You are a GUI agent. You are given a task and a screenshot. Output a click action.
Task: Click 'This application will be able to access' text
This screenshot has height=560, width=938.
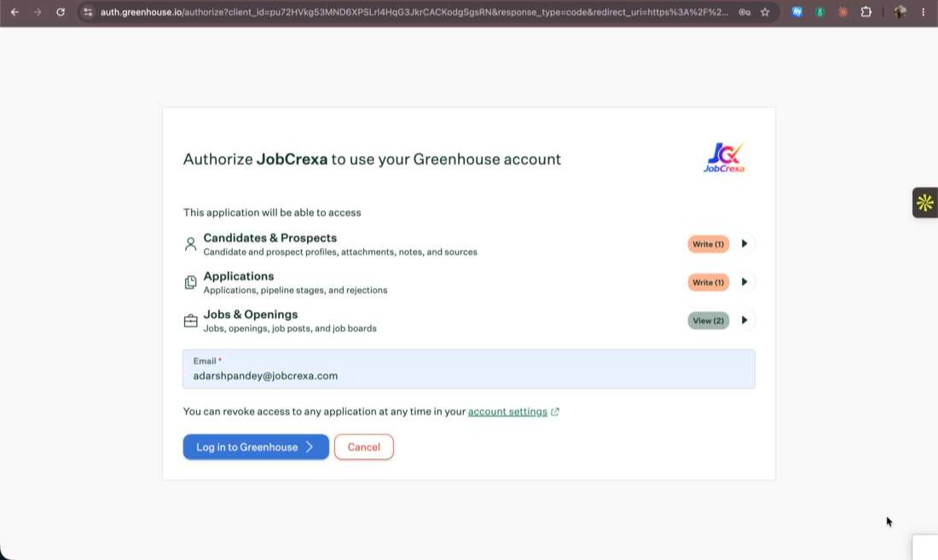pos(272,212)
